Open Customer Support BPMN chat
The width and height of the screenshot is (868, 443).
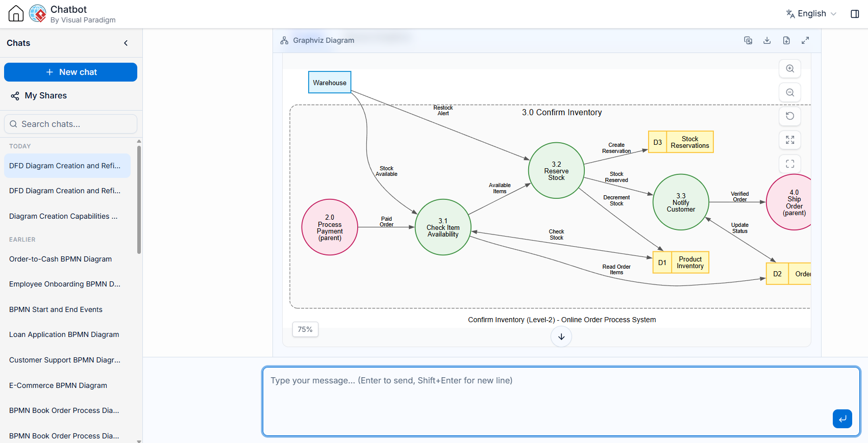point(67,360)
